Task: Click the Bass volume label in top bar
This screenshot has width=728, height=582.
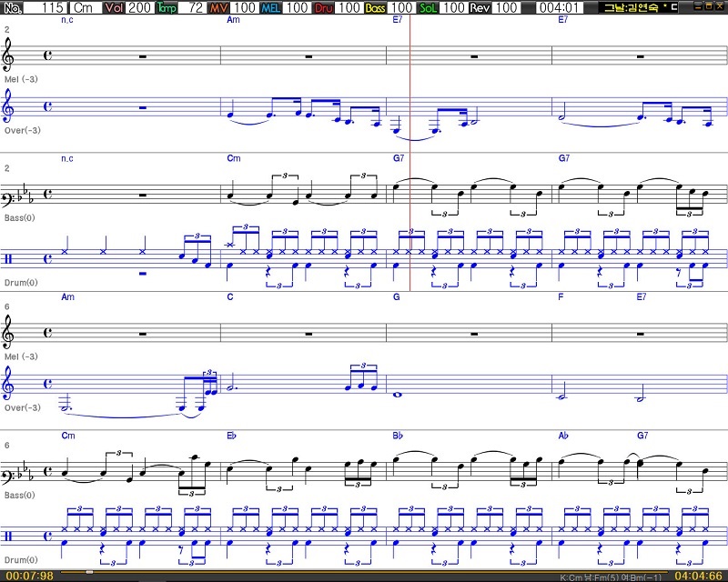Action: click(x=375, y=7)
